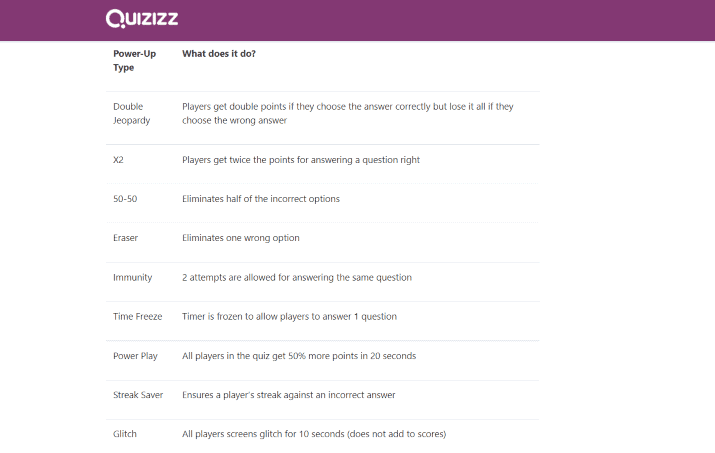Click '50% more points in 20 seconds' text

click(352, 356)
